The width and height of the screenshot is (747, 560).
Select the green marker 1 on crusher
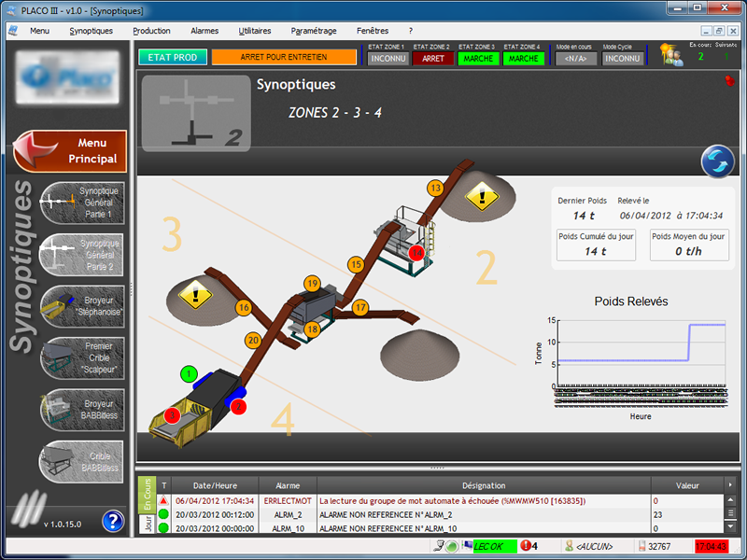point(190,374)
